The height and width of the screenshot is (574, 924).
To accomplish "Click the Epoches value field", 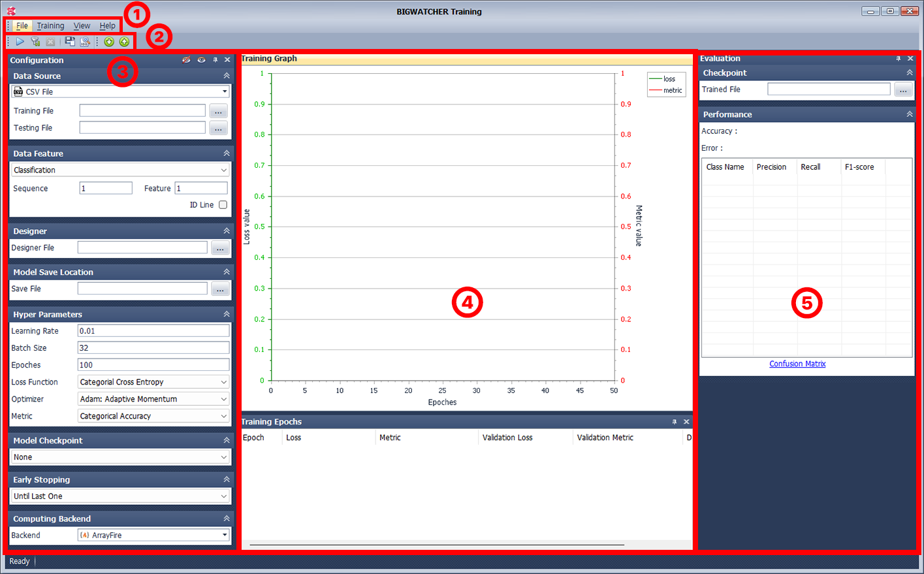I will 153,365.
